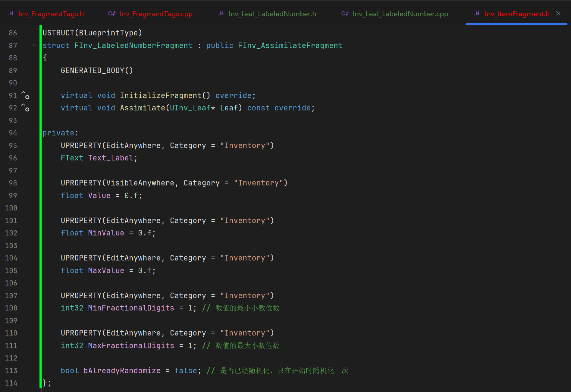Viewport: 571px width, 392px height.
Task: Click the MinFractionalDigits variable name
Action: (131, 308)
